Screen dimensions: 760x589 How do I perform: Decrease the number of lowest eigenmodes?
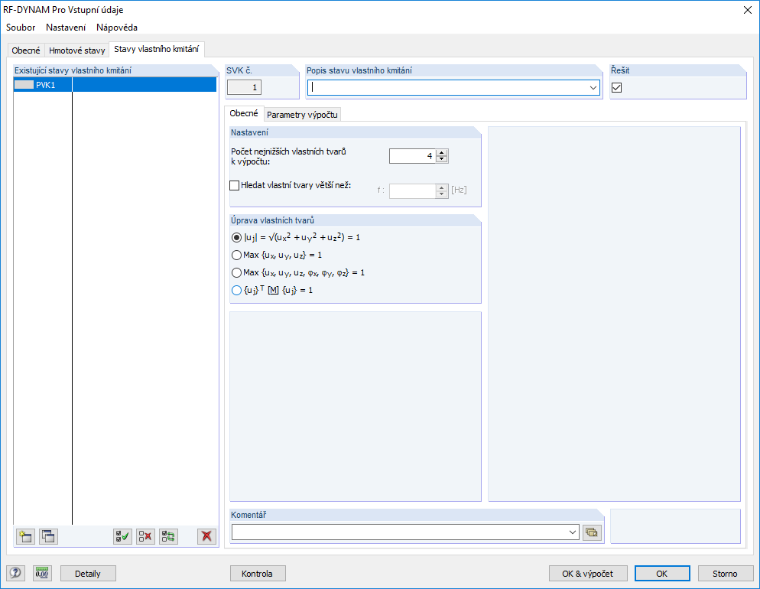click(x=442, y=159)
